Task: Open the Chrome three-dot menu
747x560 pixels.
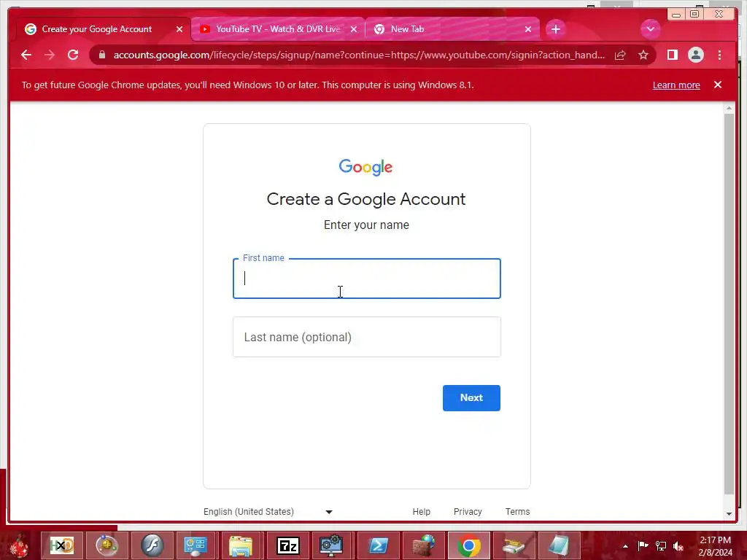Action: pos(719,55)
